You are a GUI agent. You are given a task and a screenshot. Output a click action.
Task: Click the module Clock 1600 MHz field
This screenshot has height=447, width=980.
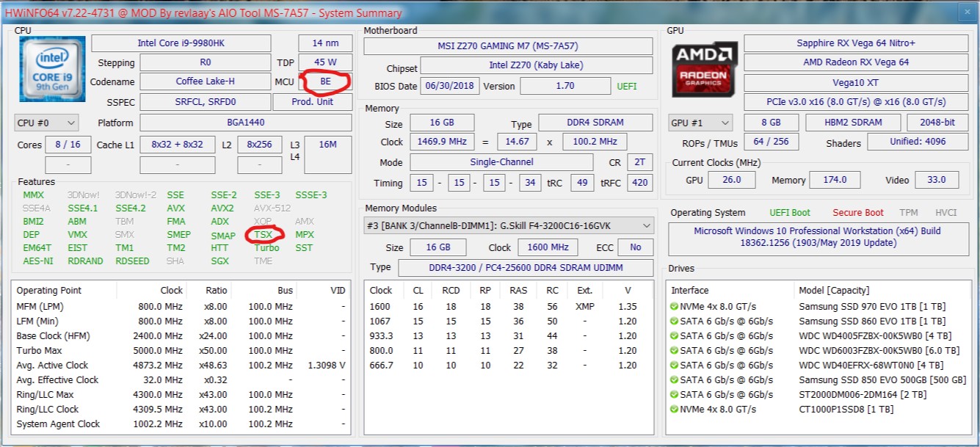[548, 247]
